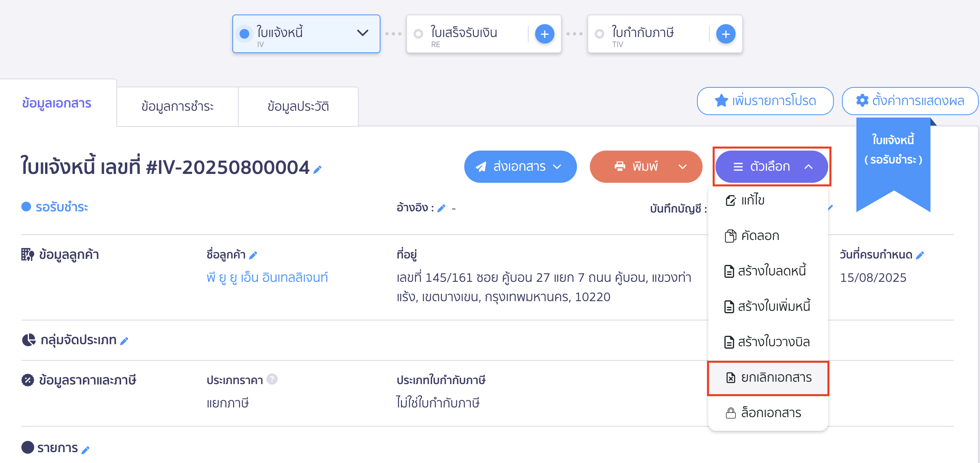
Task: Add a tax invoice with ใบกำกับภาษี plus button
Action: [726, 34]
